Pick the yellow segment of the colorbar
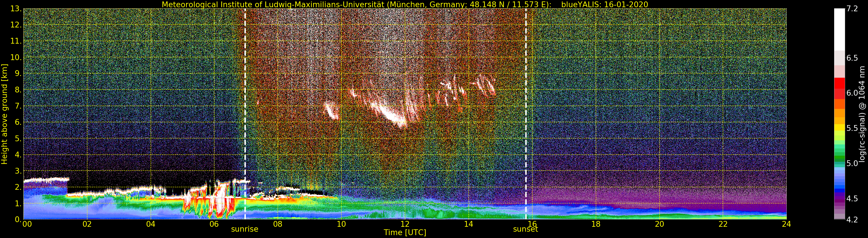868x238 pixels. click(839, 127)
